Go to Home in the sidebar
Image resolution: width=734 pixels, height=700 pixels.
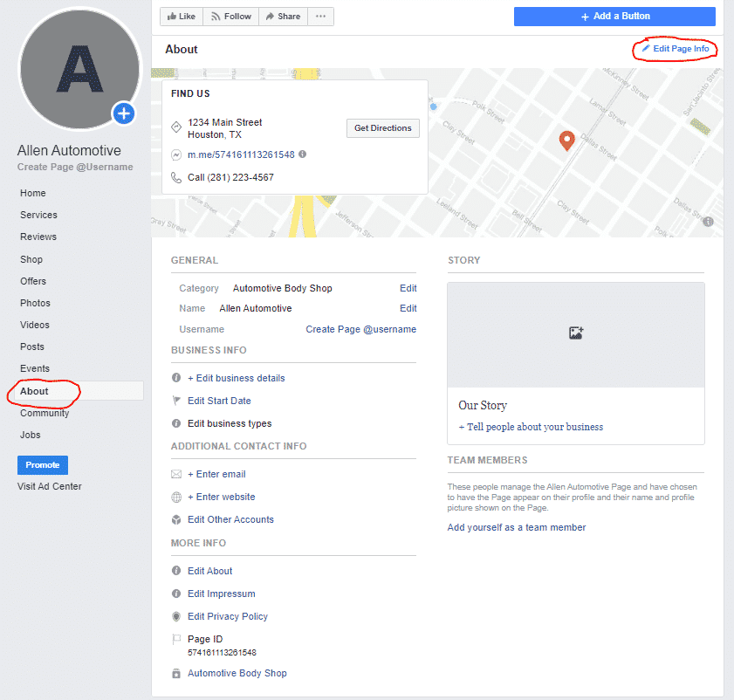[33, 193]
